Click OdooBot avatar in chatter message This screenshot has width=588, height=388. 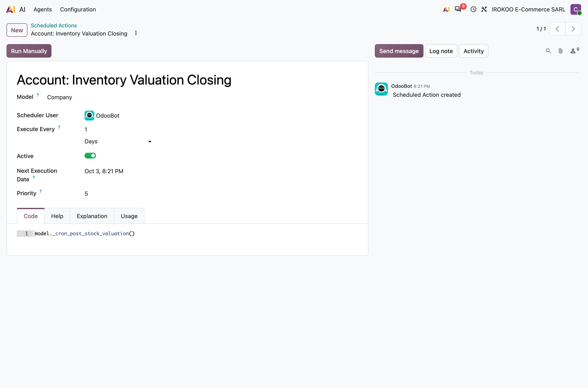click(x=381, y=89)
